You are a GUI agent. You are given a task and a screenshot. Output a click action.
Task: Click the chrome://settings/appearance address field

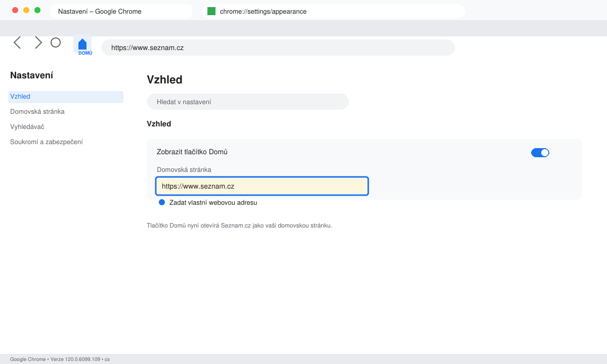click(x=333, y=11)
